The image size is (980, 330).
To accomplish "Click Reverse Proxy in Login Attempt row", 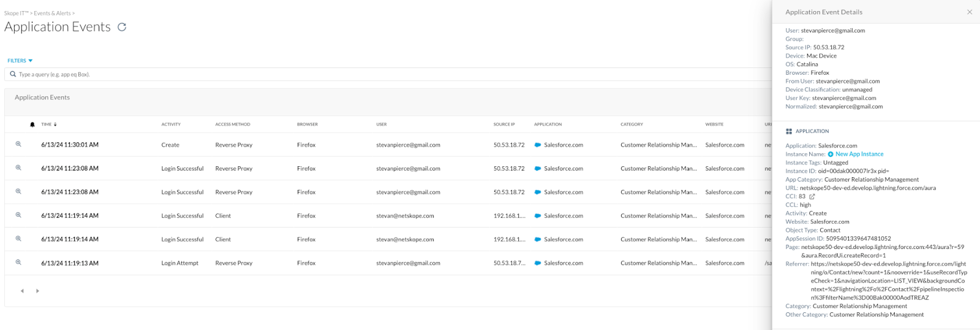I will (x=234, y=263).
